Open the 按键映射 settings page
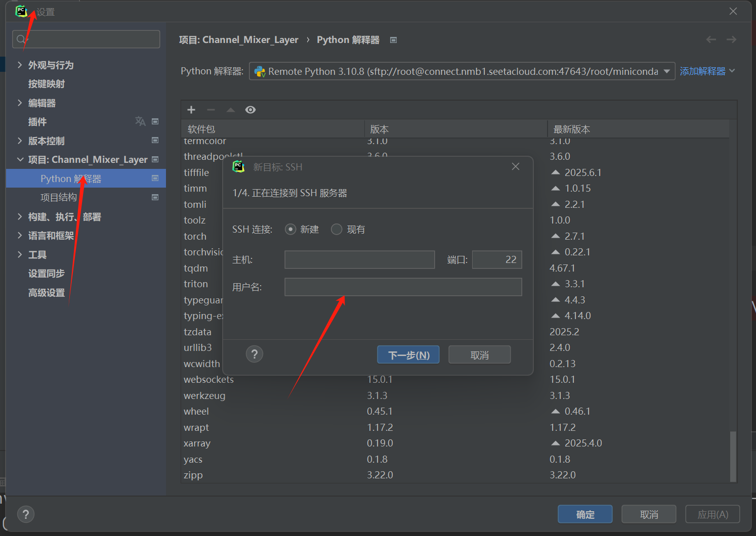 click(47, 83)
